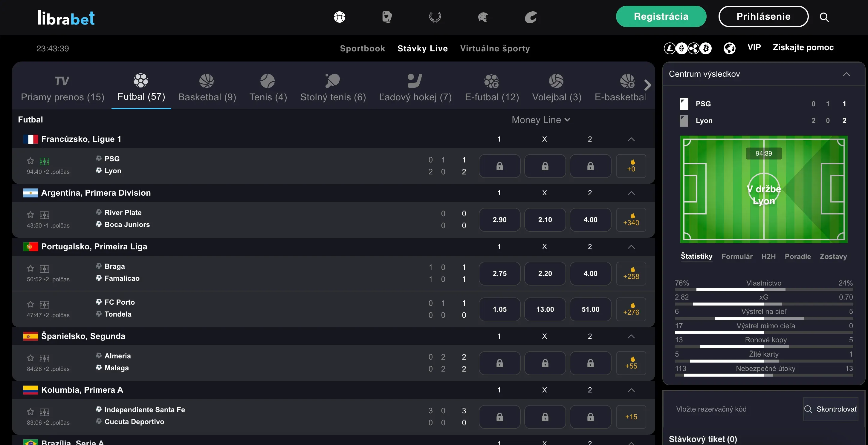Favorite the PSG vs Lyon match
The image size is (868, 445).
pyautogui.click(x=30, y=161)
